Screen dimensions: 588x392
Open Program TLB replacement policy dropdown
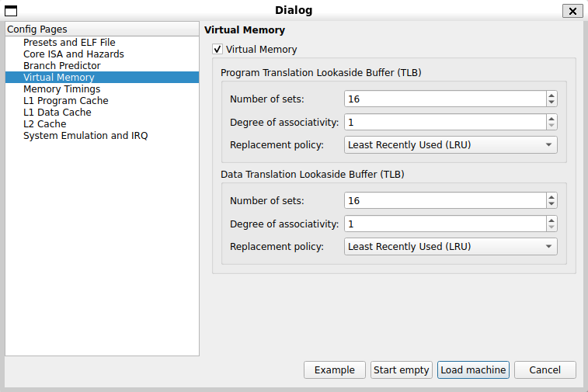coord(451,145)
